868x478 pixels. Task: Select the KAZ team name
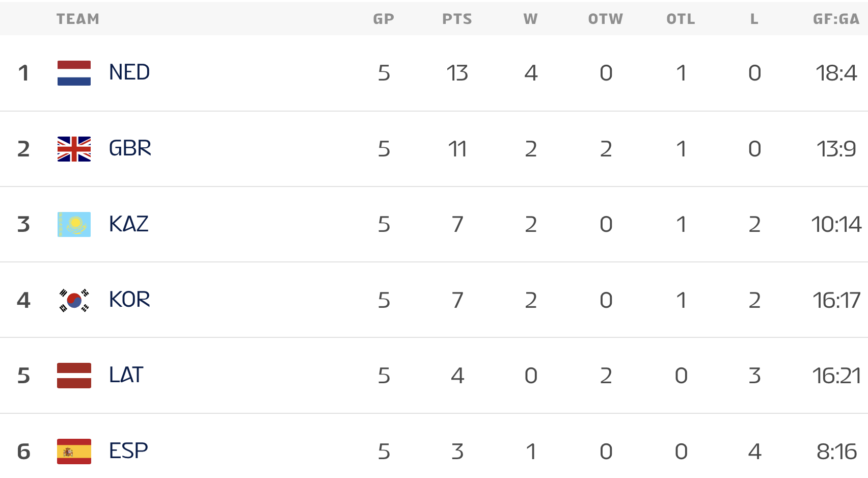129,224
